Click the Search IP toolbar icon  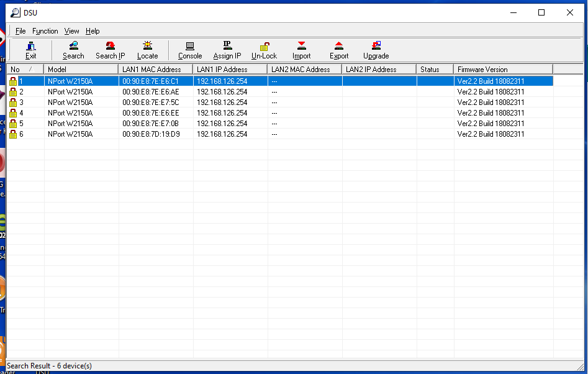click(111, 50)
